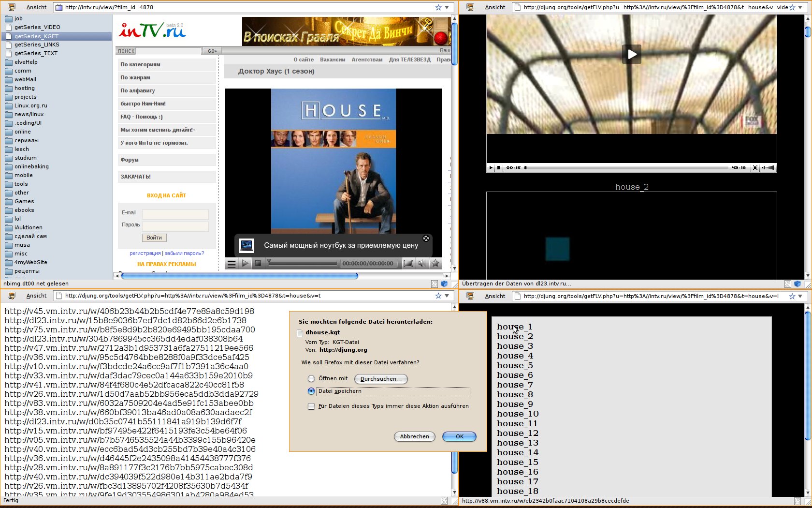Click script status icon in bottom-left pane

pyautogui.click(x=444, y=501)
